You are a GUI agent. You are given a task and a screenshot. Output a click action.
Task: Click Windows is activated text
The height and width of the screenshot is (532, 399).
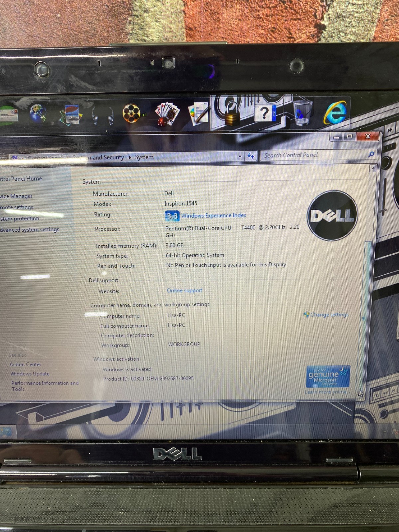pos(127,369)
